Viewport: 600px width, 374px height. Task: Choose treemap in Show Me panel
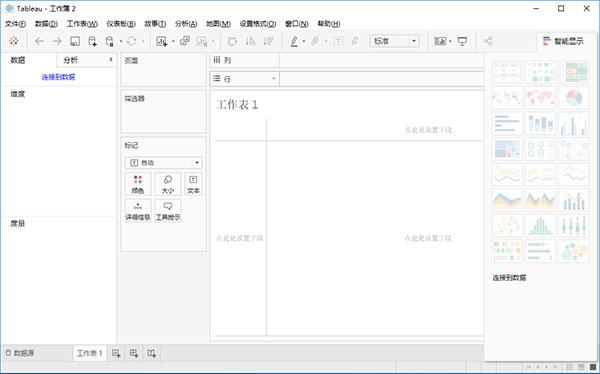coord(507,149)
